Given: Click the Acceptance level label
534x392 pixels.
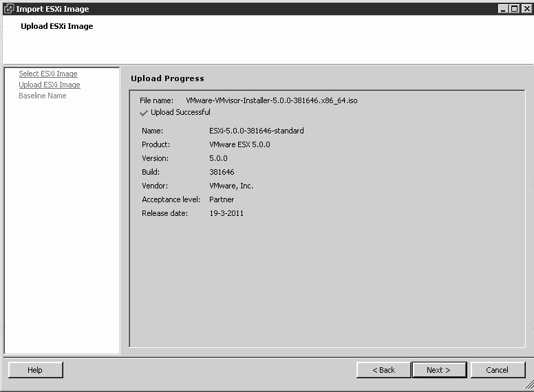Looking at the screenshot, I should [171, 199].
